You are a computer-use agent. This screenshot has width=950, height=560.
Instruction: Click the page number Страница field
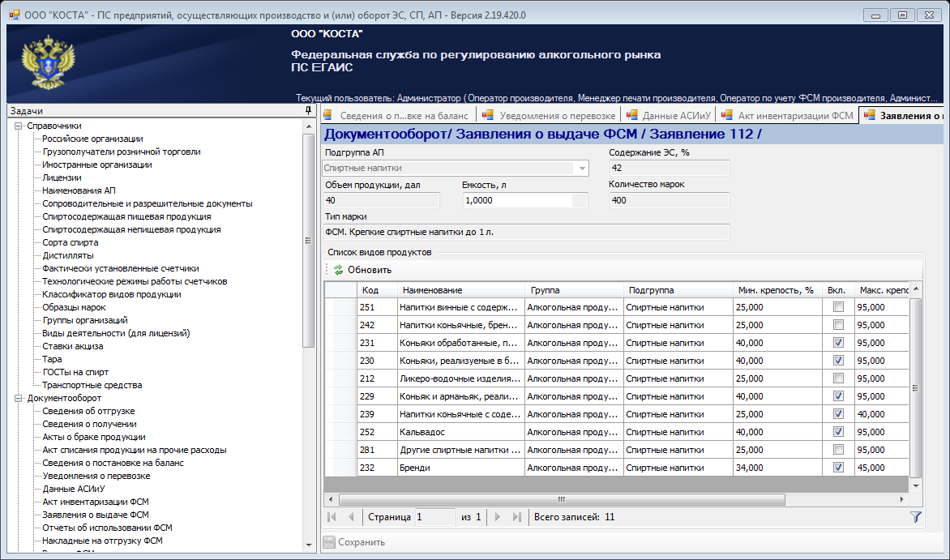point(435,517)
